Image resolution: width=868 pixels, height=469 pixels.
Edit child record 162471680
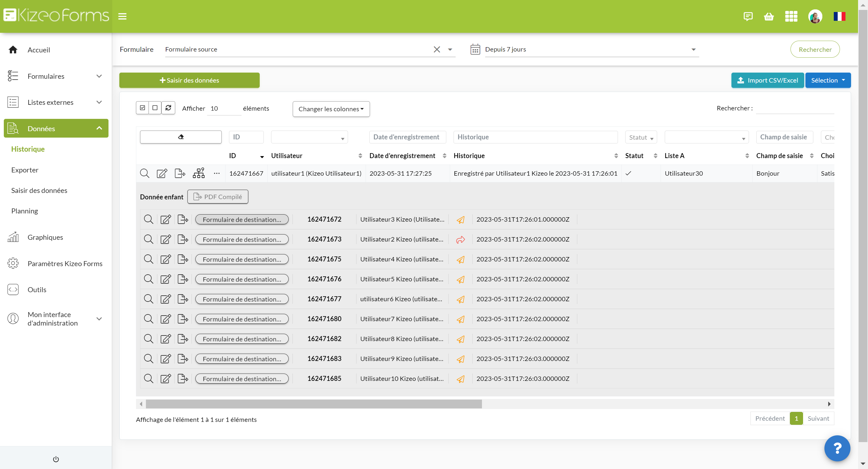pyautogui.click(x=166, y=319)
